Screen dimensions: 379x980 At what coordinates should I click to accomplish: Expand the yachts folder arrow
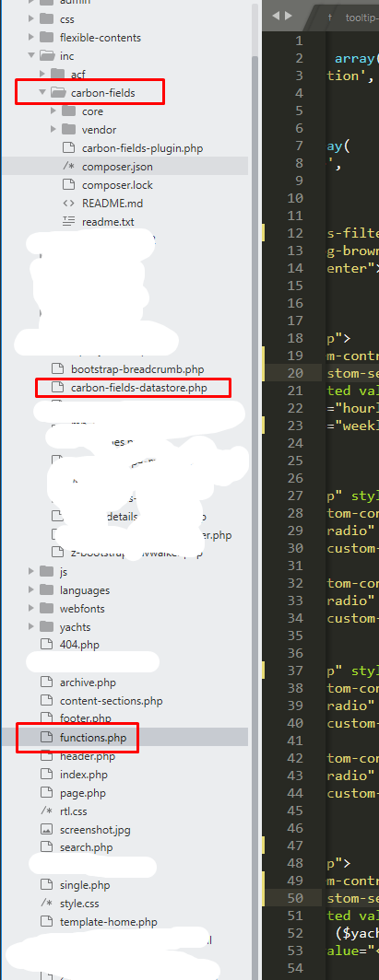click(x=31, y=627)
